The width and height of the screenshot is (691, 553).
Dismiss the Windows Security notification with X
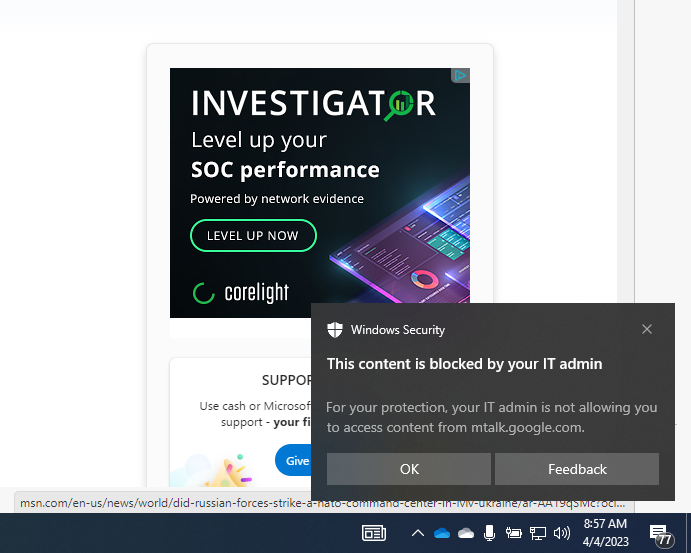tap(646, 329)
